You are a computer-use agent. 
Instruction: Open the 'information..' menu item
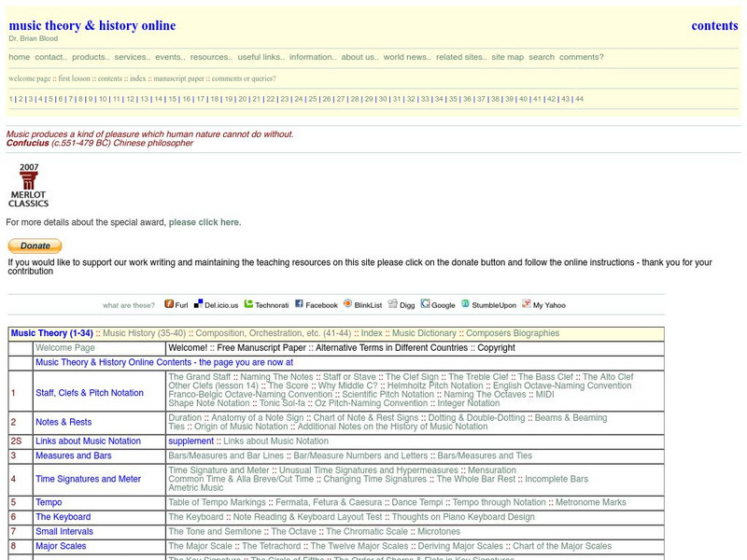tap(313, 57)
